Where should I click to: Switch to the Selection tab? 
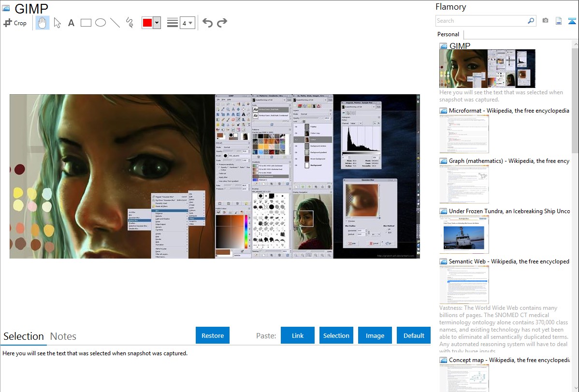(x=24, y=336)
